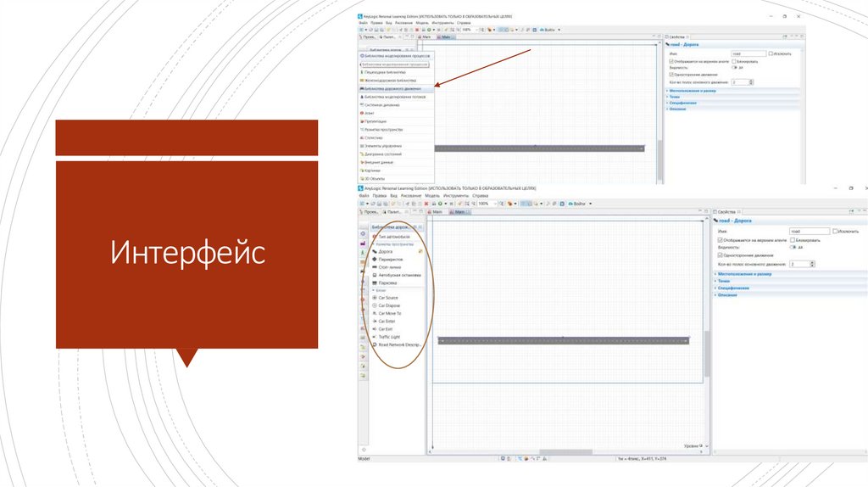This screenshot has height=487, width=868.
Task: Click the Войти button in lower toolbar
Action: coord(578,204)
